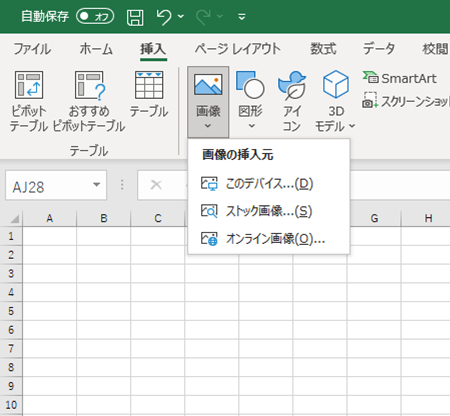Viewport: 450px width, 416px height.
Task: Choose オンライン画像(O)... from the menu
Action: (269, 239)
